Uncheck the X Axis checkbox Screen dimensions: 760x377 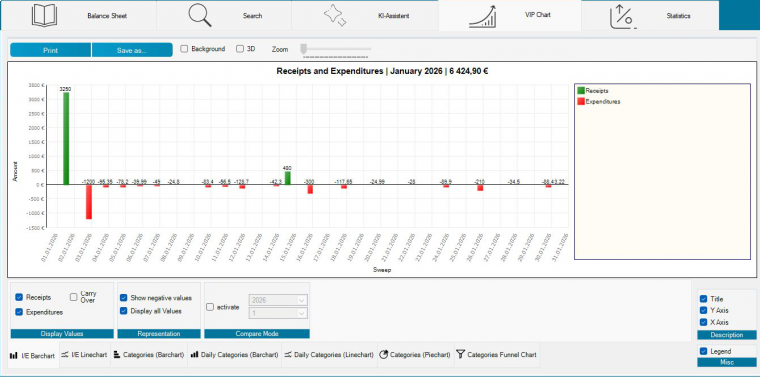coord(704,322)
